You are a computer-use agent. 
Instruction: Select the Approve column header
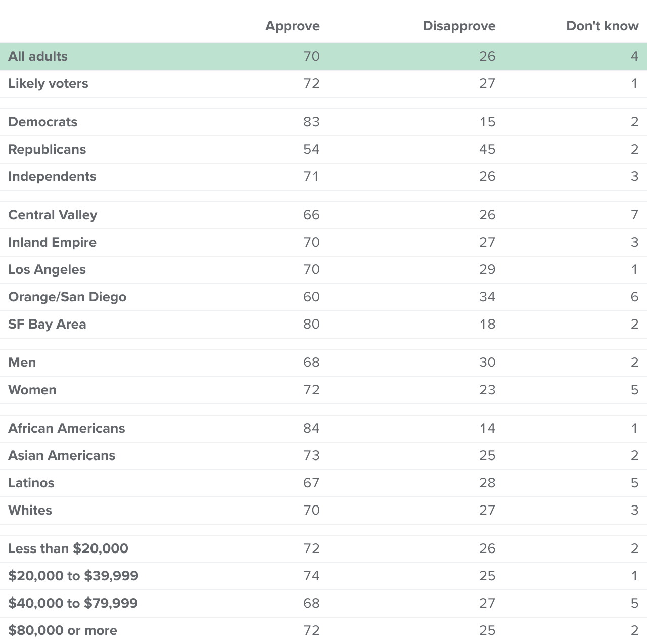pos(293,26)
